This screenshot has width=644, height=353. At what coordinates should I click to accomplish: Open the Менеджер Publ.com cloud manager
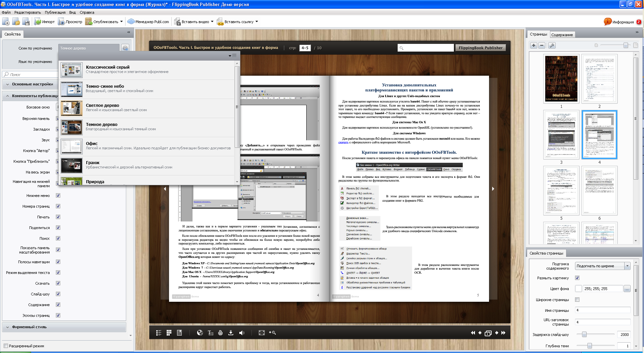148,22
